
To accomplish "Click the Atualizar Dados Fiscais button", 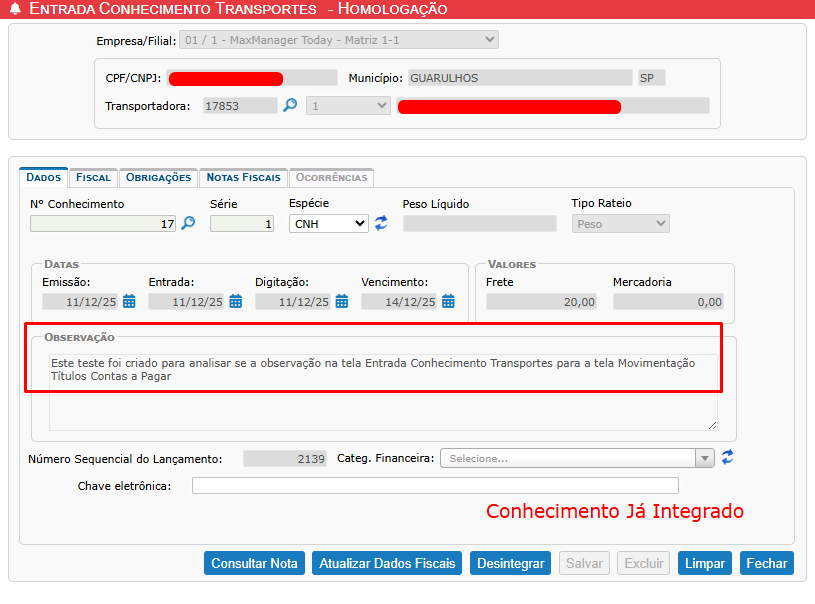I will click(388, 563).
